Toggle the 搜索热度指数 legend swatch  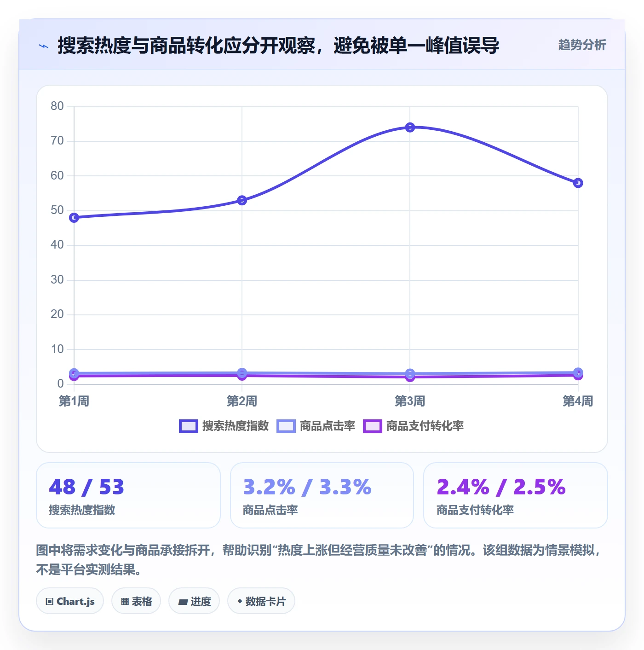pos(188,426)
